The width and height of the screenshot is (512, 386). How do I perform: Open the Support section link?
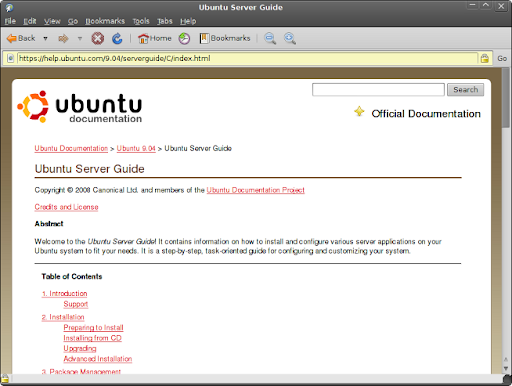76,304
